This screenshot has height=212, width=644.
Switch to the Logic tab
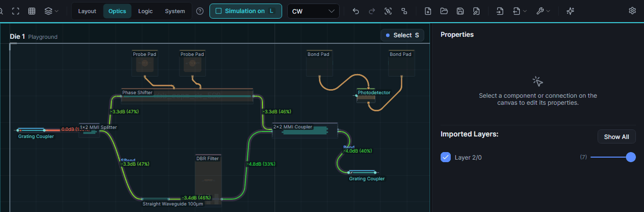(145, 11)
